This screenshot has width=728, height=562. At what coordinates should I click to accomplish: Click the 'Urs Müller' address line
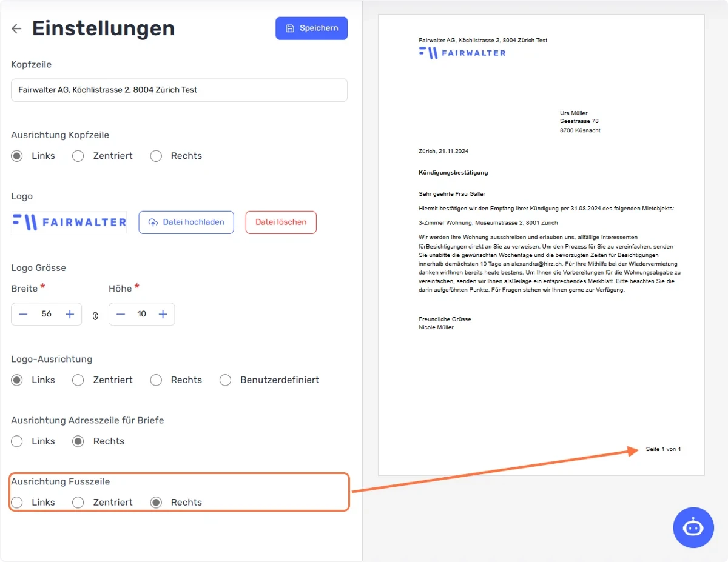click(x=574, y=113)
